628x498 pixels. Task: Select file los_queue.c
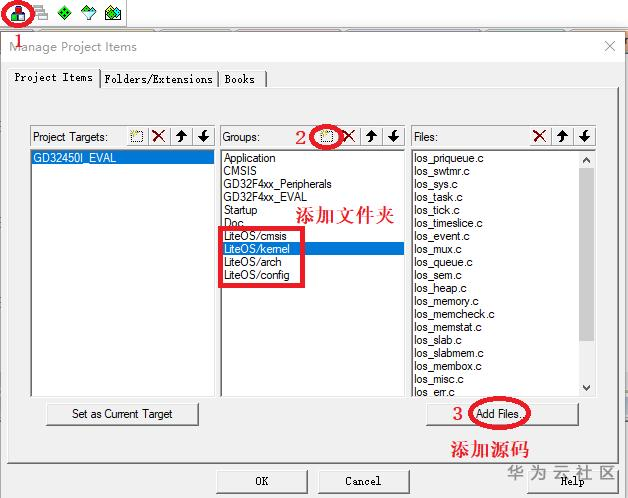click(496, 262)
